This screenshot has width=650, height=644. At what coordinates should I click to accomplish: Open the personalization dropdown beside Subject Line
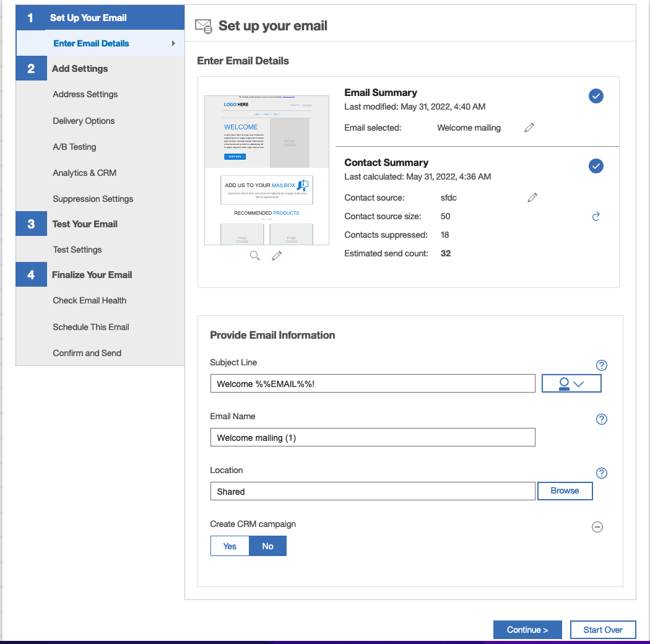pos(571,383)
